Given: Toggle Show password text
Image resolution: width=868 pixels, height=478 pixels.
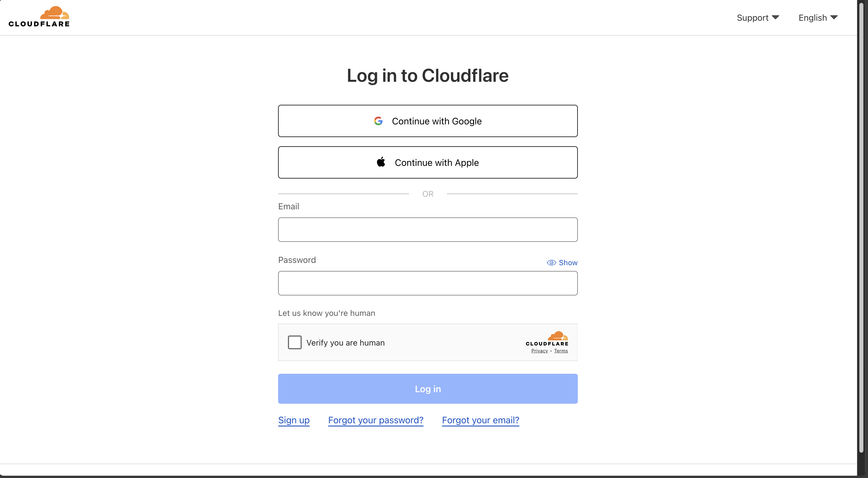Looking at the screenshot, I should 568,263.
